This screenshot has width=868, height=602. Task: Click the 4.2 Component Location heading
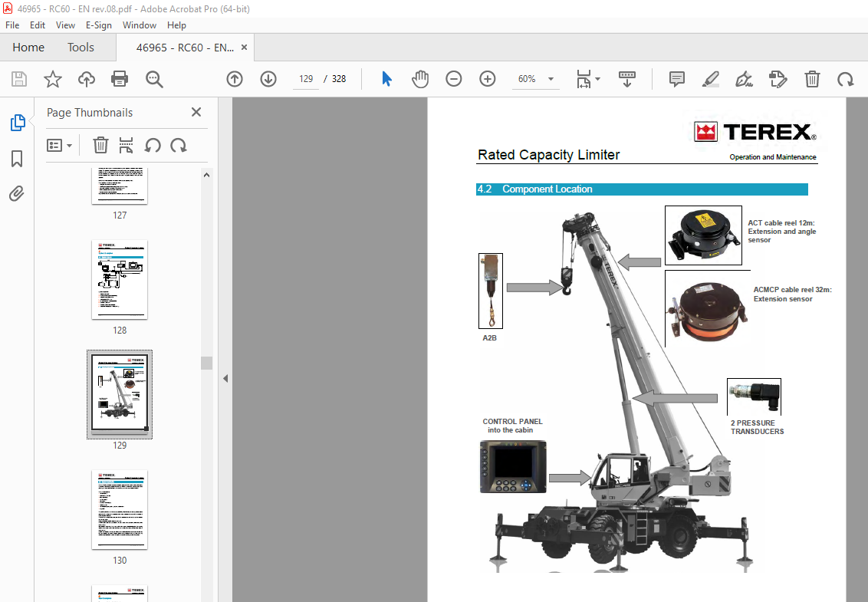[642, 189]
